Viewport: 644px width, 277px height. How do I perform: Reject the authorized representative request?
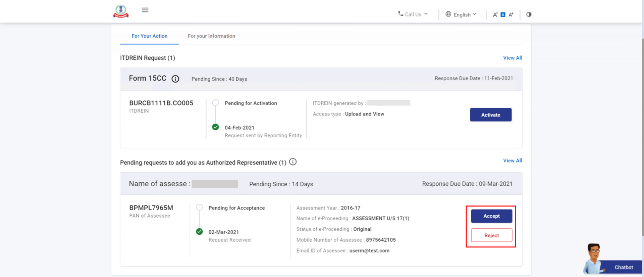click(x=491, y=235)
